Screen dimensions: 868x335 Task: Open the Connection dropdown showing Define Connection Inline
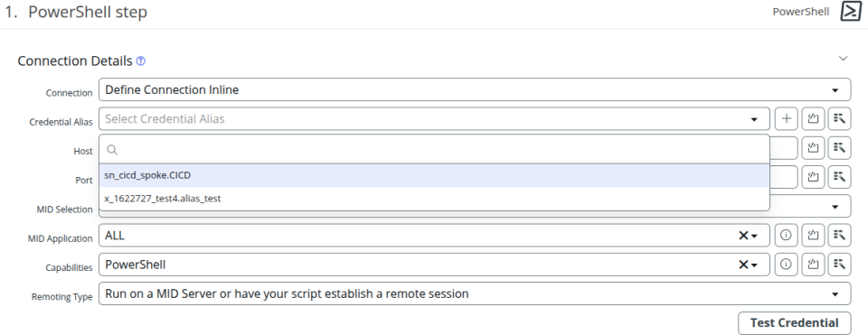coord(475,89)
